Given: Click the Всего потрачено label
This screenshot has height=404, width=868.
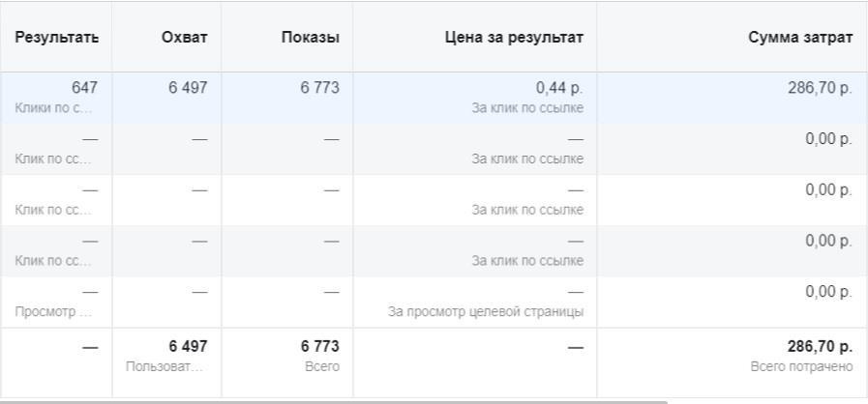Looking at the screenshot, I should [801, 366].
